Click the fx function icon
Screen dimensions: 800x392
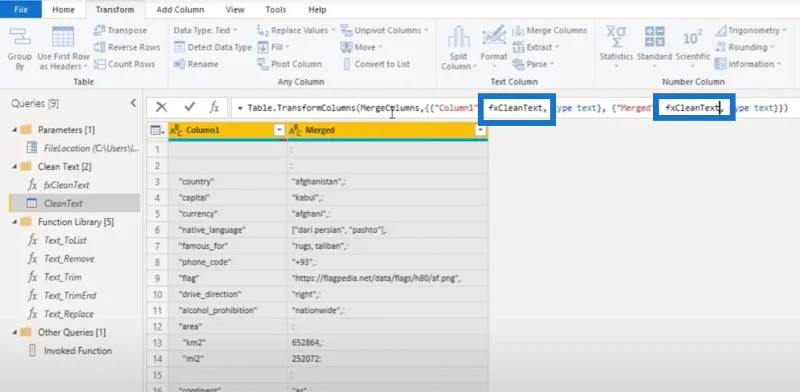(x=214, y=107)
